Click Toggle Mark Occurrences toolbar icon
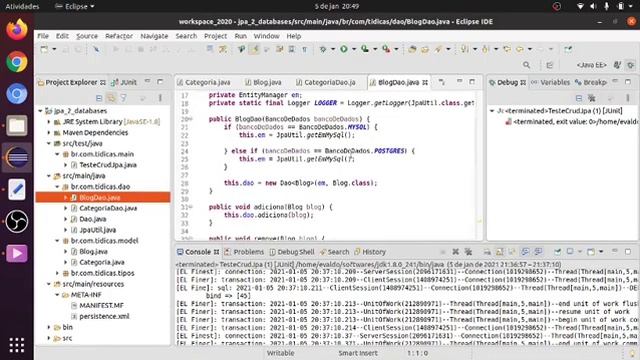Viewport: 640px width, 360px height. (x=254, y=49)
